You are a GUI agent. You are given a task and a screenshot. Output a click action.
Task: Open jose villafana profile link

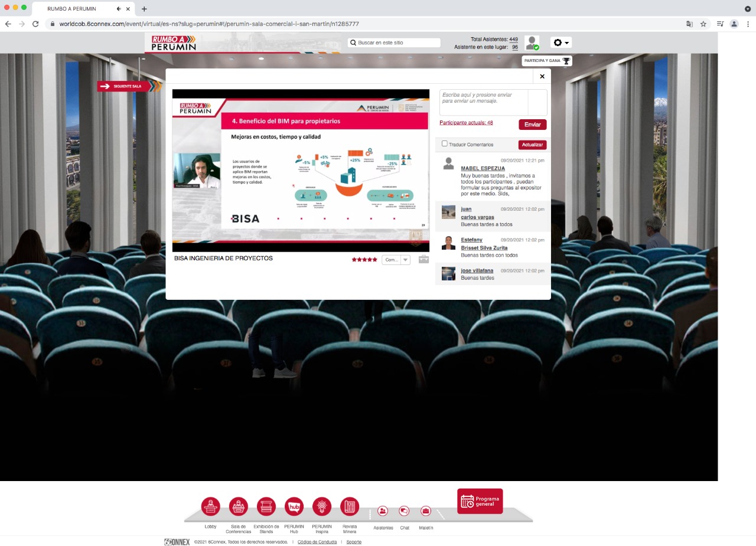[x=477, y=270]
